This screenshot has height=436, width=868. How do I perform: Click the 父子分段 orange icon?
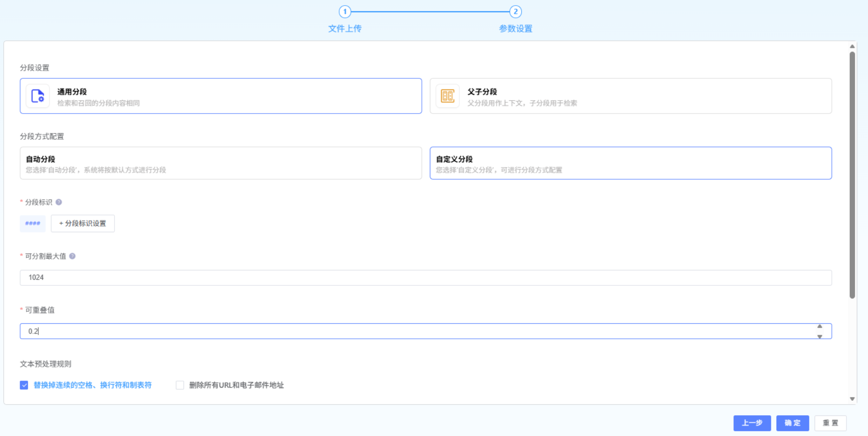pos(448,96)
